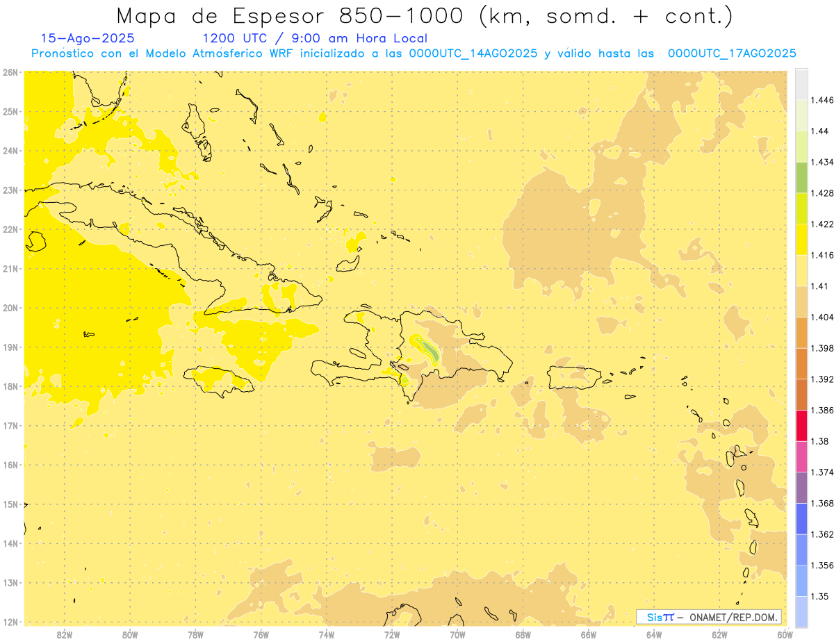Screen dimensions: 834x644
Task: Select the legend value "1.386"
Action: click(x=821, y=410)
